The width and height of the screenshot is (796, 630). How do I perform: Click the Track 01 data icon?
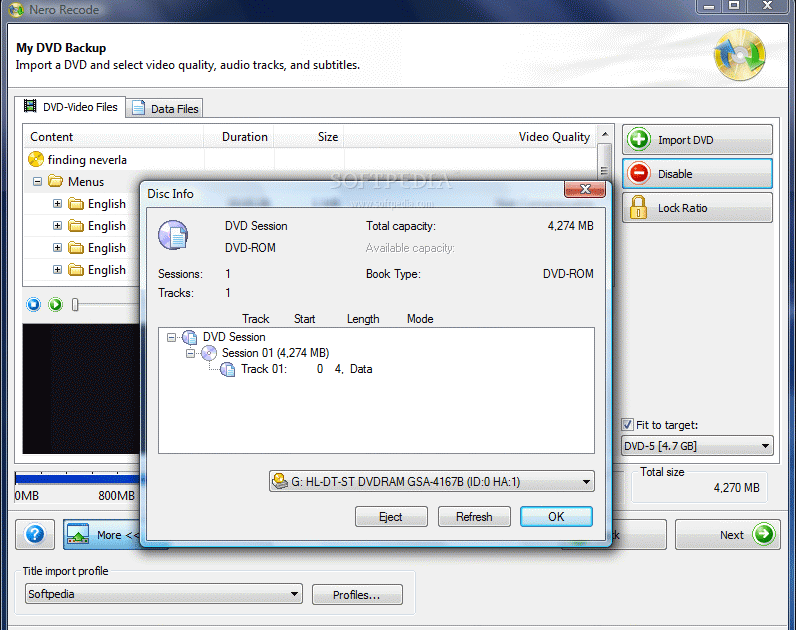[227, 369]
